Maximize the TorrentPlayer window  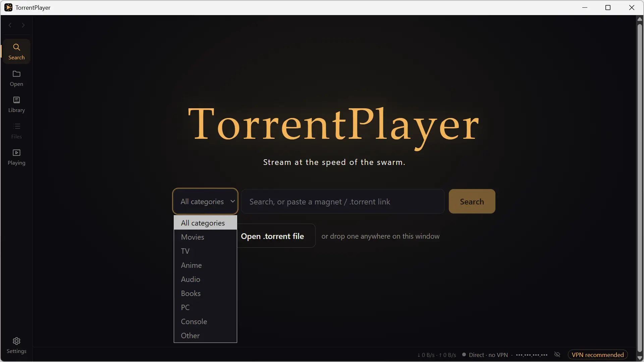click(608, 7)
